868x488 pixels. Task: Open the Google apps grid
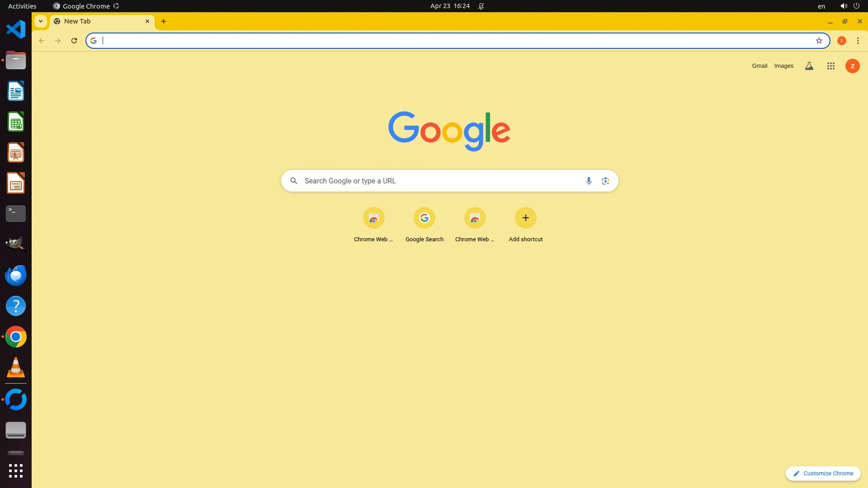click(x=830, y=66)
